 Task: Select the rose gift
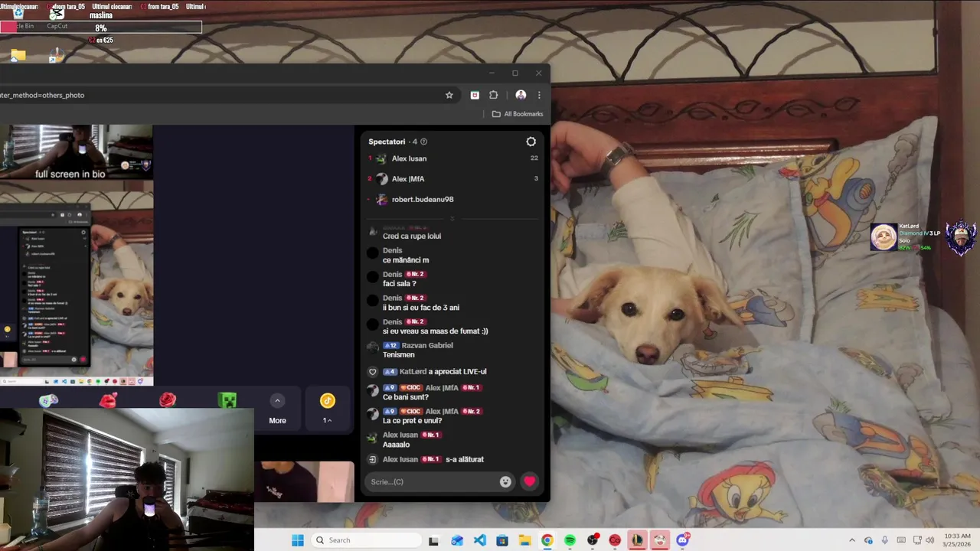(168, 400)
